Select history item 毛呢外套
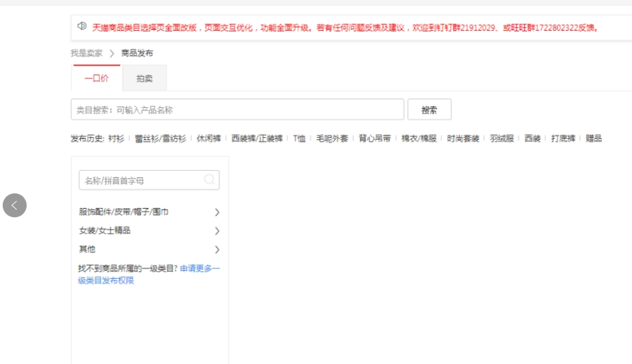632x364 pixels. (x=332, y=139)
